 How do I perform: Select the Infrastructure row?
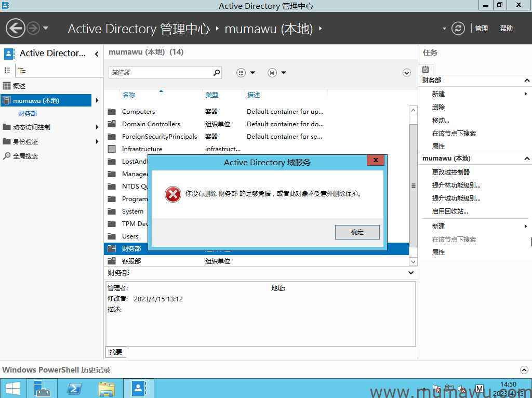tap(256, 149)
